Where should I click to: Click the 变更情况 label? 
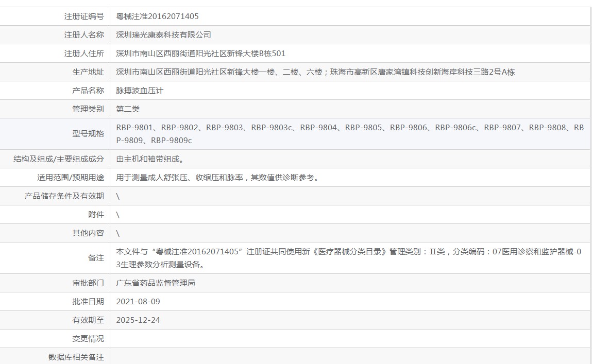(x=88, y=338)
